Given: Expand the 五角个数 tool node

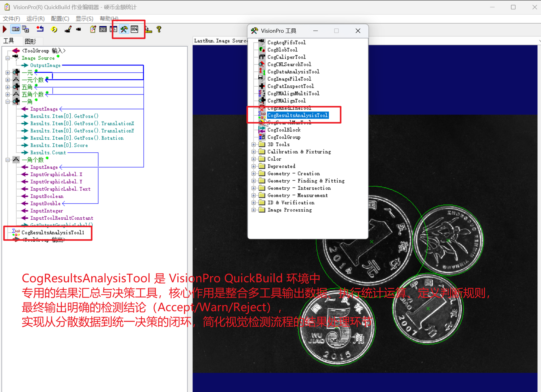Looking at the screenshot, I should tap(8, 94).
